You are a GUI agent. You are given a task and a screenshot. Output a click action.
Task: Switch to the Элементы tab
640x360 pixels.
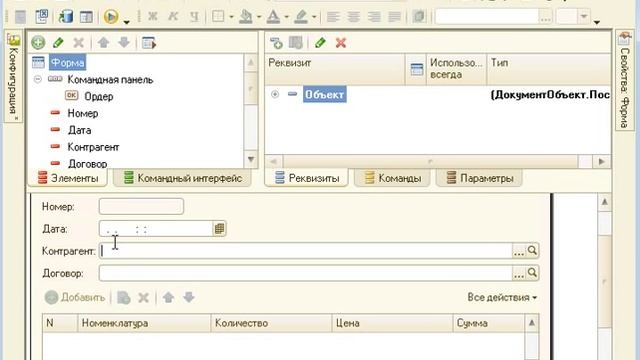coord(68,178)
